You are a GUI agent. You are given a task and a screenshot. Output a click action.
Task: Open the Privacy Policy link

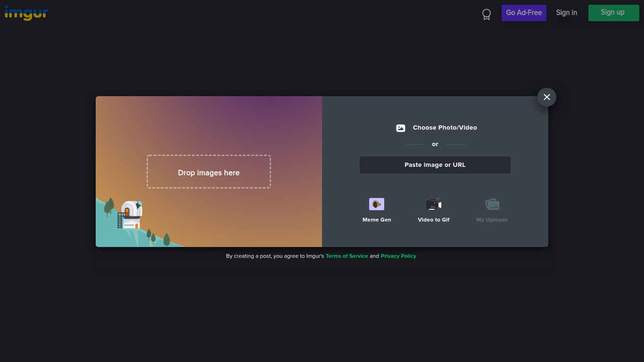[398, 256]
